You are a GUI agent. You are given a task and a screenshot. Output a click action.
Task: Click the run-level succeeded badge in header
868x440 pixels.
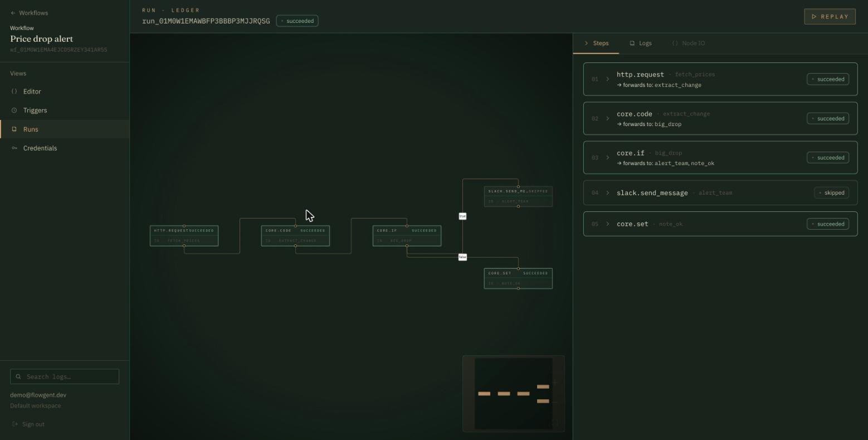coord(298,21)
